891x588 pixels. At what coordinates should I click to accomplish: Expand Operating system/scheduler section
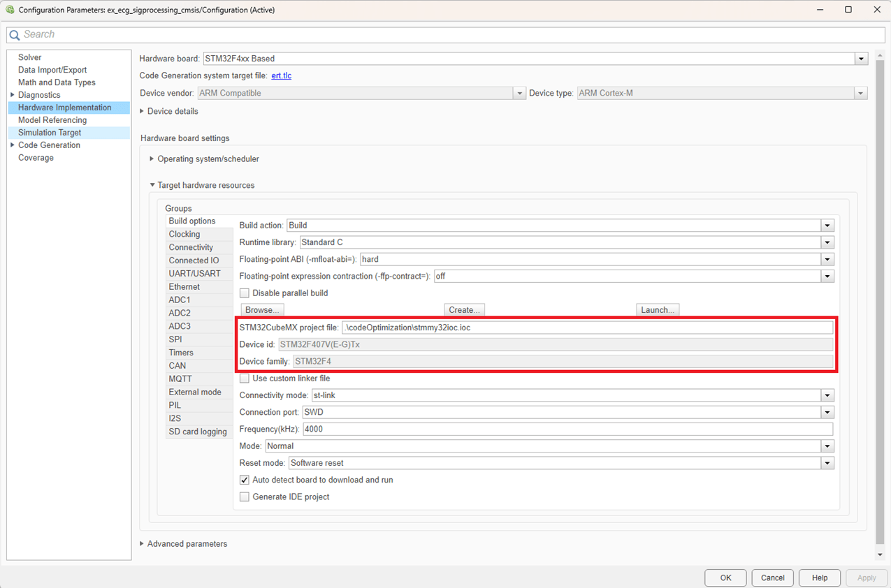[x=152, y=159]
